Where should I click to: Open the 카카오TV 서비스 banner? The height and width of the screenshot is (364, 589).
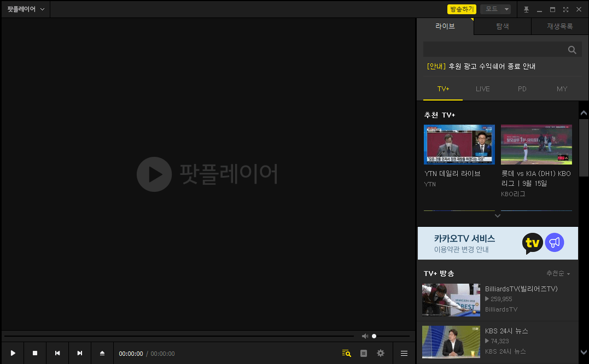pos(498,243)
